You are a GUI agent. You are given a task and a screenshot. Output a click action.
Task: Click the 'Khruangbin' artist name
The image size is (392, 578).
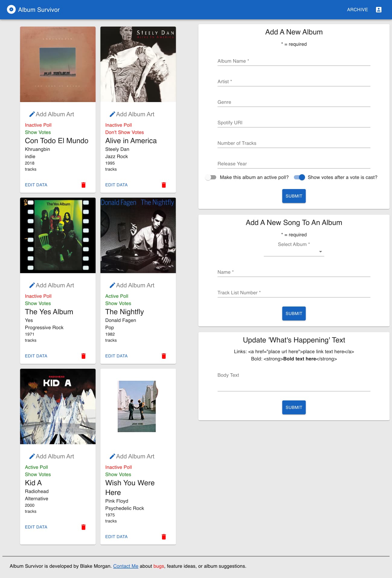click(37, 149)
